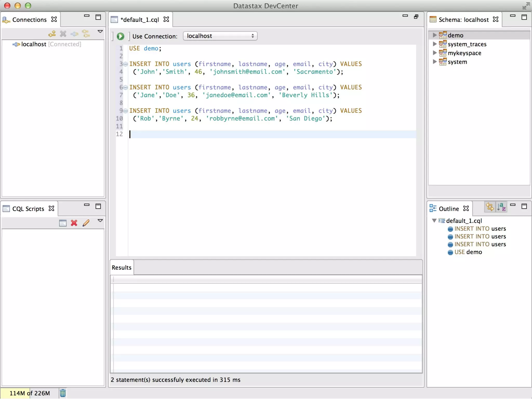Click the clone connections double-plug icon
This screenshot has height=399, width=532.
tap(86, 34)
